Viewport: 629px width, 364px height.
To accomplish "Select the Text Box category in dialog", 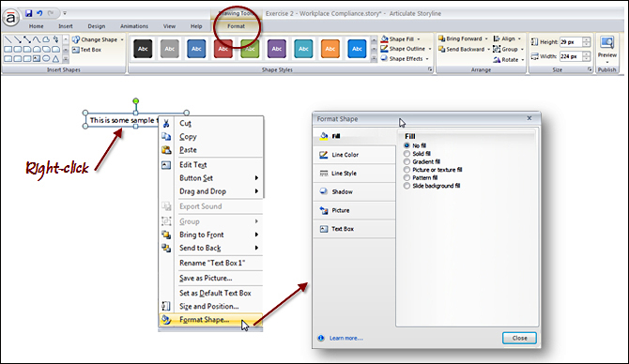I will pos(354,229).
